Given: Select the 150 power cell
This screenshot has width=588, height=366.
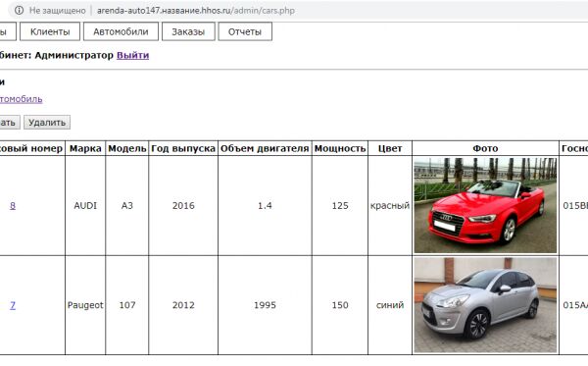Looking at the screenshot, I should (340, 305).
